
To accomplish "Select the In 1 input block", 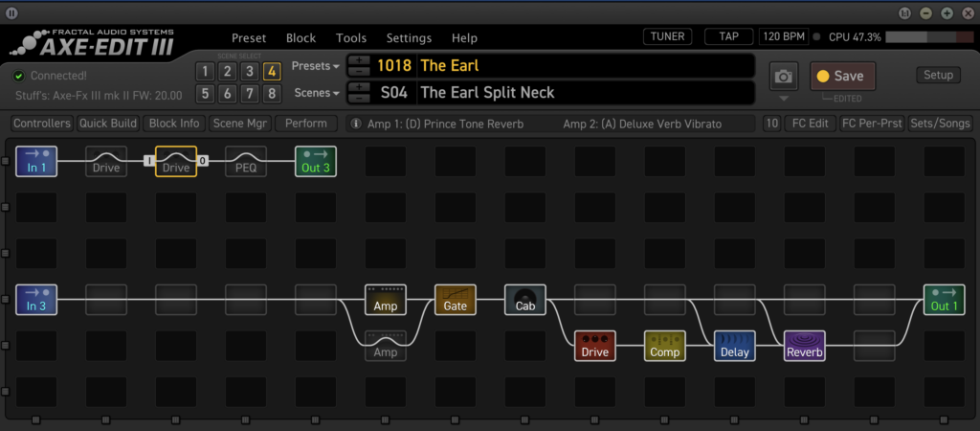I will click(x=36, y=162).
